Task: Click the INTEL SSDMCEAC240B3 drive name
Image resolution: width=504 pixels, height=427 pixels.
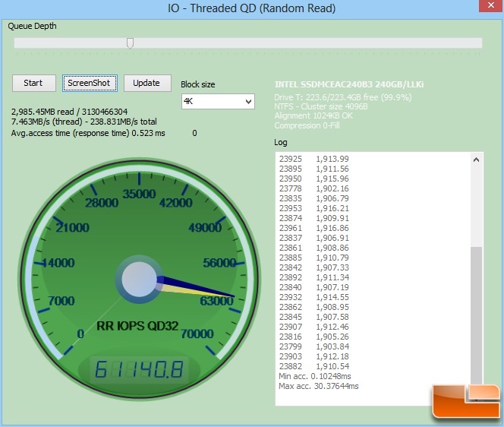Action: [349, 84]
